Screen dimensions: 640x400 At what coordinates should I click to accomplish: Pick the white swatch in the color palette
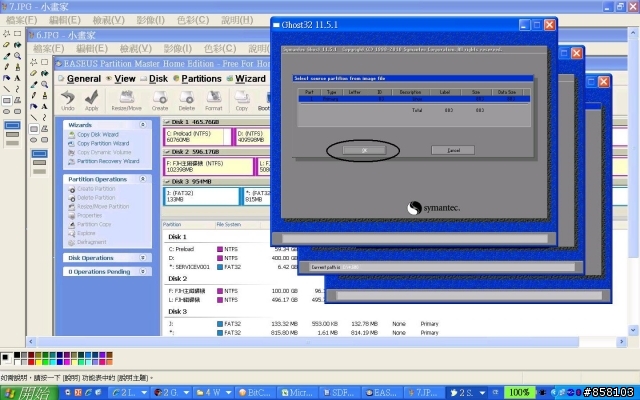pyautogui.click(x=17, y=362)
